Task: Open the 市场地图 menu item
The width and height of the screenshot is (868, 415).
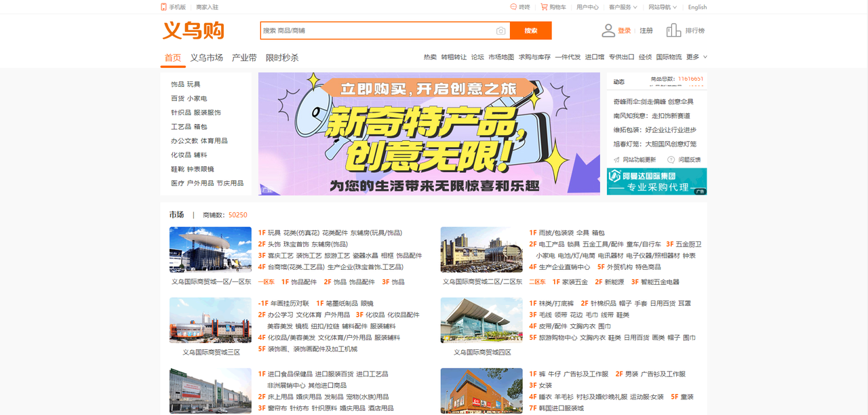Action: tap(501, 57)
